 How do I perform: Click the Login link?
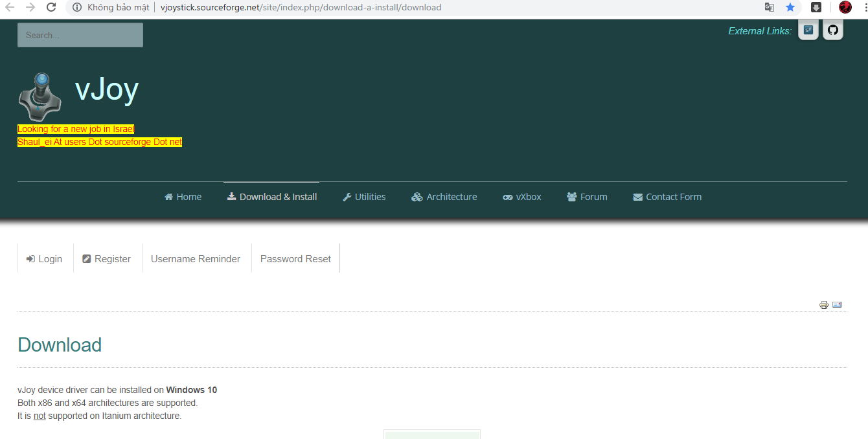tap(45, 259)
